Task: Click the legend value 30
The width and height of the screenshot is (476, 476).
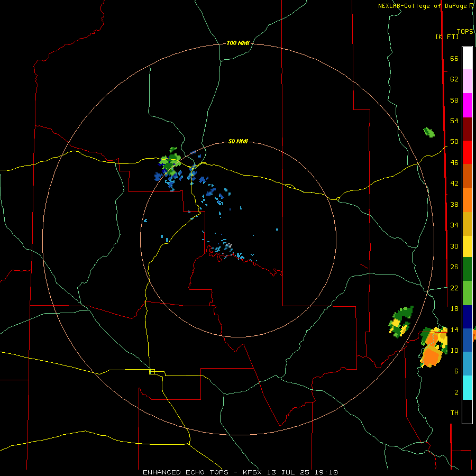Action: [x=454, y=246]
